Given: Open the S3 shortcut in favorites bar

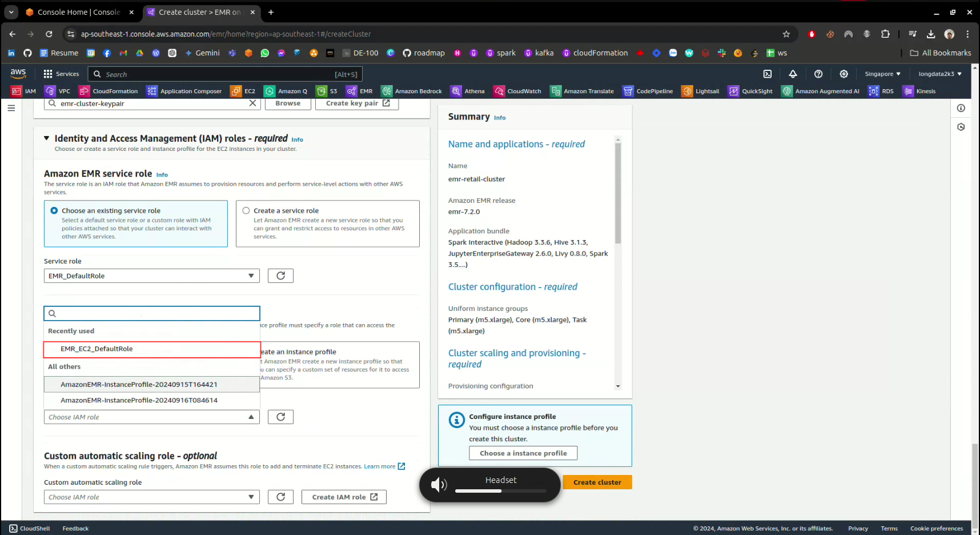Looking at the screenshot, I should point(328,91).
